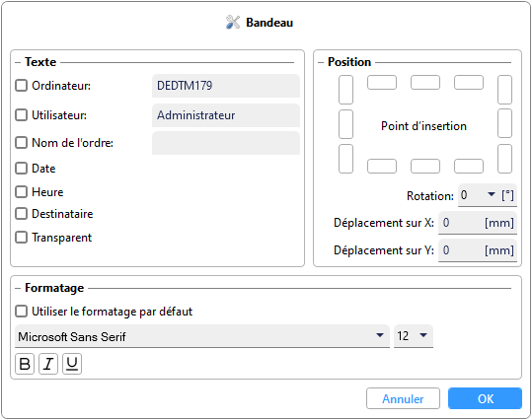This screenshot has height=420, width=532.
Task: Open the Microsoft Sans Serif font dropdown
Action: tap(202, 336)
